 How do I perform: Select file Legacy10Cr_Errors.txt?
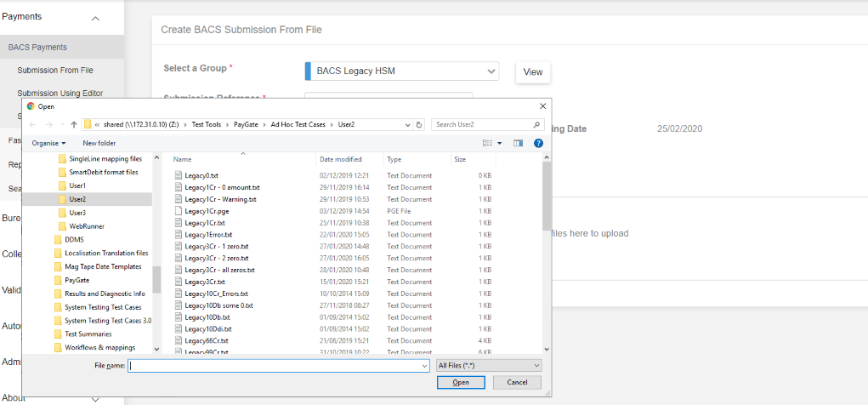[216, 294]
